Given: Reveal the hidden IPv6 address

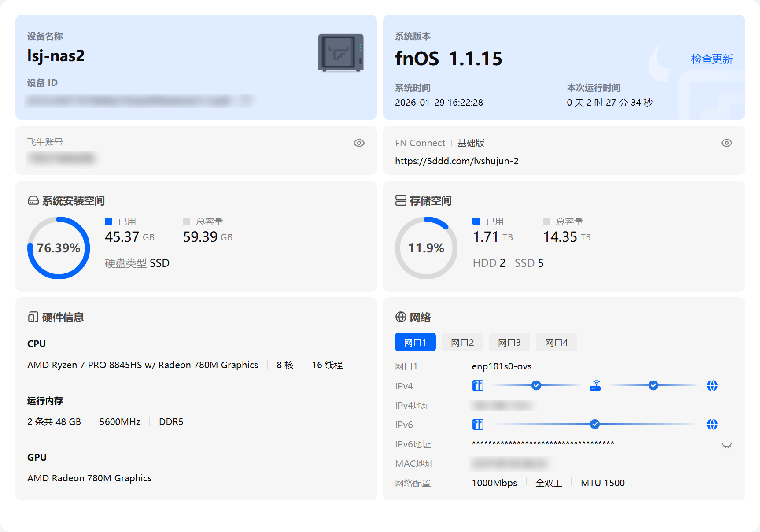Looking at the screenshot, I should point(727,445).
